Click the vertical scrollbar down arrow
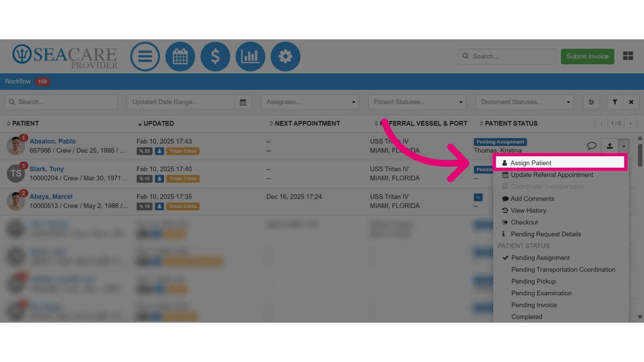The image size is (644, 362). [x=640, y=317]
